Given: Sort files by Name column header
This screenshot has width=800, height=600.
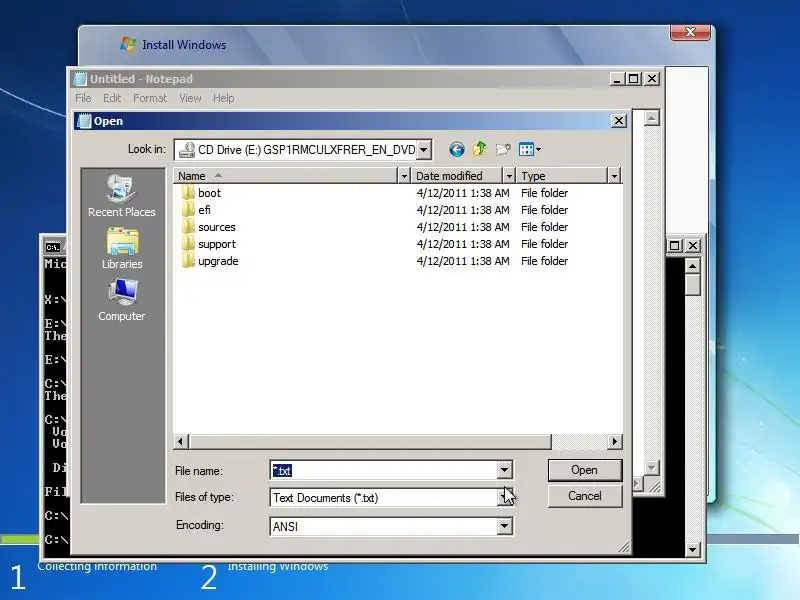Looking at the screenshot, I should [285, 176].
